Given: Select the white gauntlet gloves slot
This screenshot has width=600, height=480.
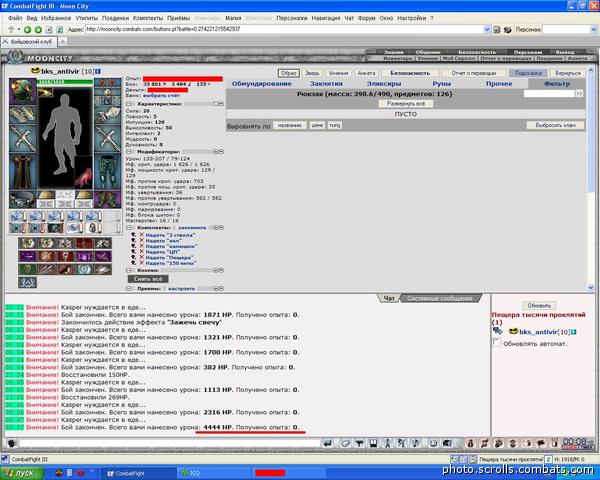Looking at the screenshot, I should point(108,115).
